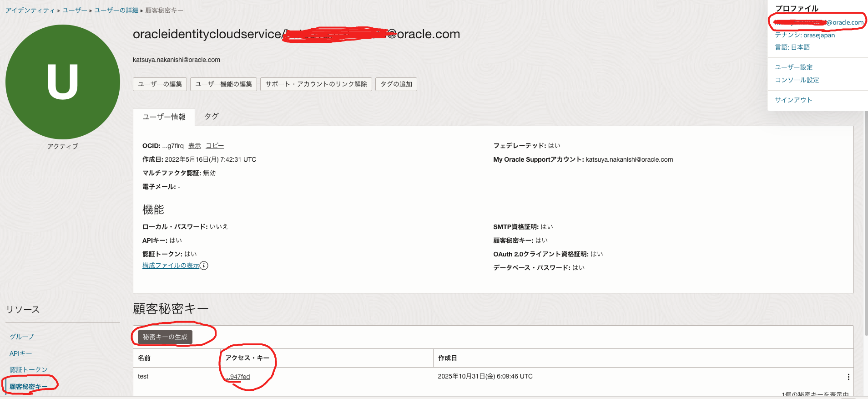Open the profile email link in プロファイル menu
Viewport: 868px width, 399px height.
819,22
